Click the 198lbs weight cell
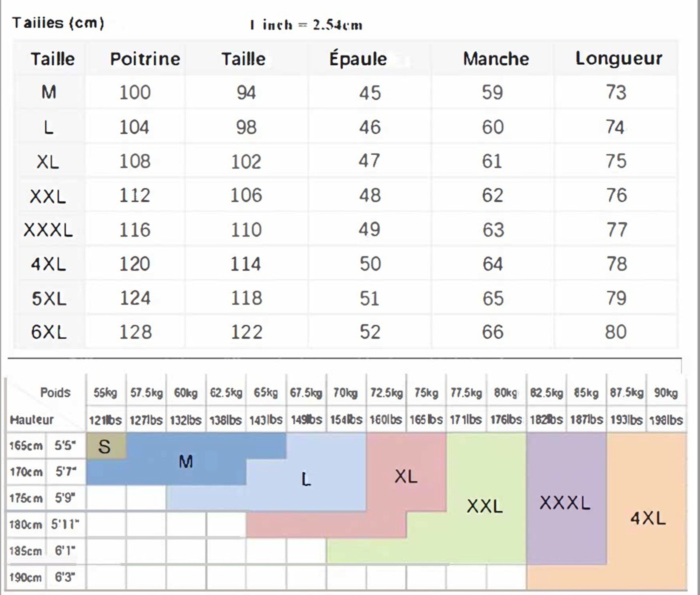Image resolution: width=700 pixels, height=595 pixels. (666, 420)
